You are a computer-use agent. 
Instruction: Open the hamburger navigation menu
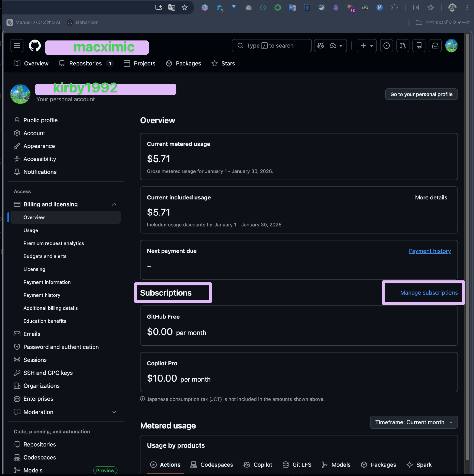tap(17, 46)
